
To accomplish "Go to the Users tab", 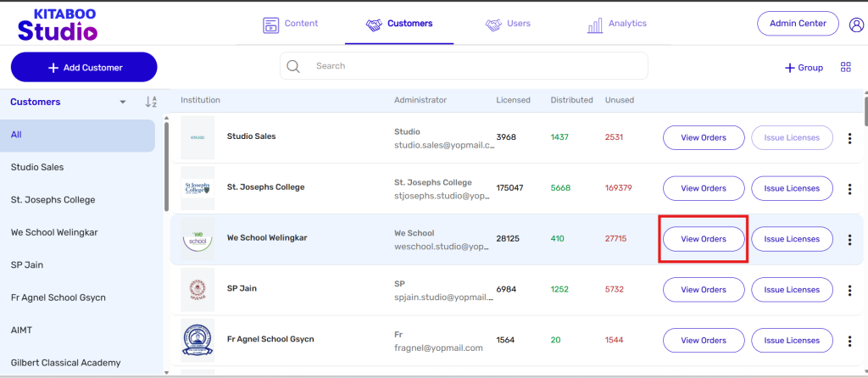I will tap(508, 24).
